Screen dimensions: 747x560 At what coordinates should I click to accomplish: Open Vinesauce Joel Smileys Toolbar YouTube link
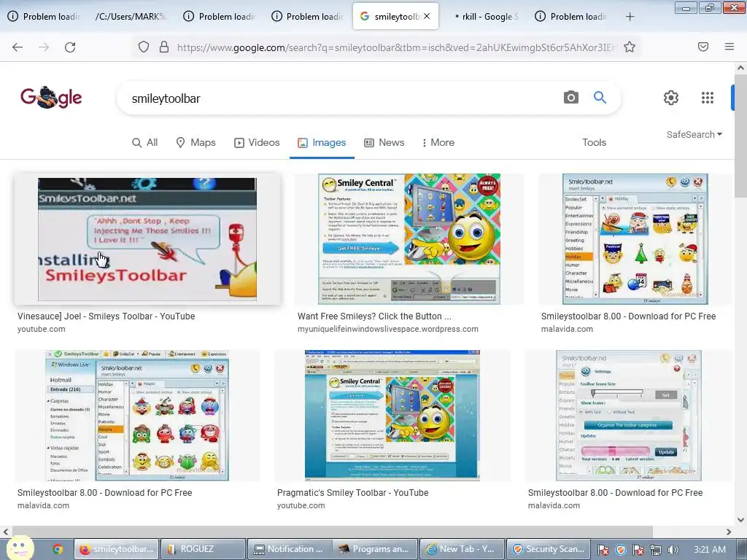point(107,316)
